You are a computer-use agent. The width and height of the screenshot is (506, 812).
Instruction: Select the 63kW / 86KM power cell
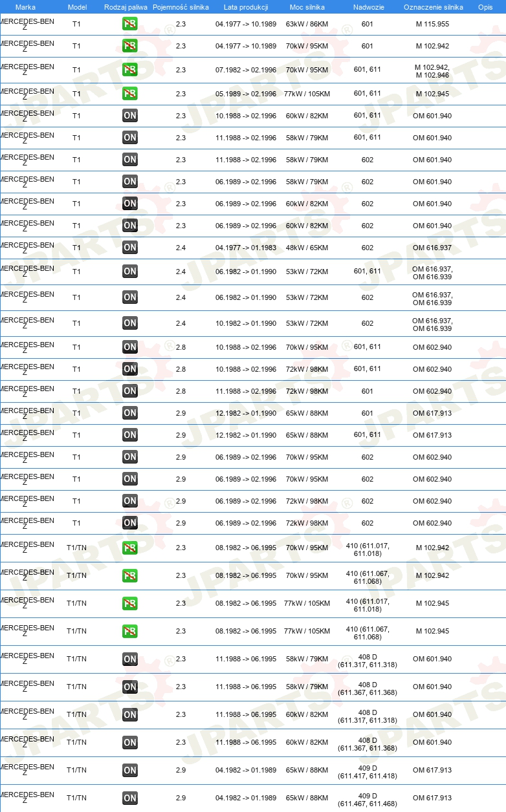click(307, 24)
